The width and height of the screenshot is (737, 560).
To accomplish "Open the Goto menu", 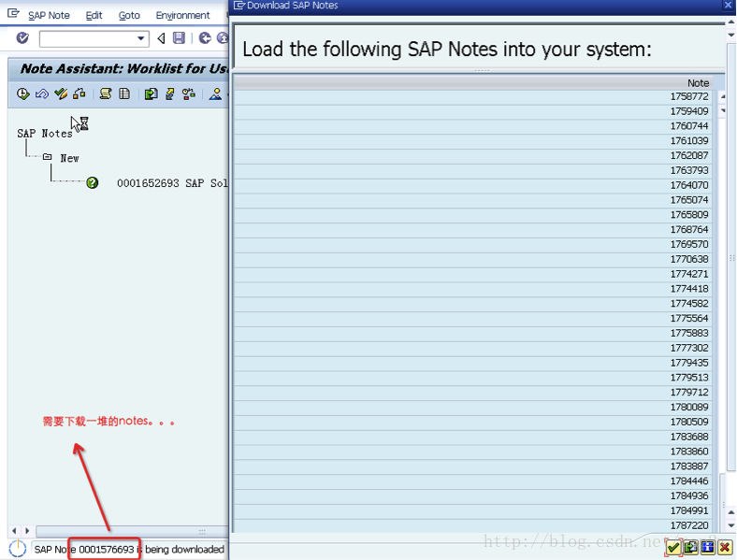I will (129, 15).
